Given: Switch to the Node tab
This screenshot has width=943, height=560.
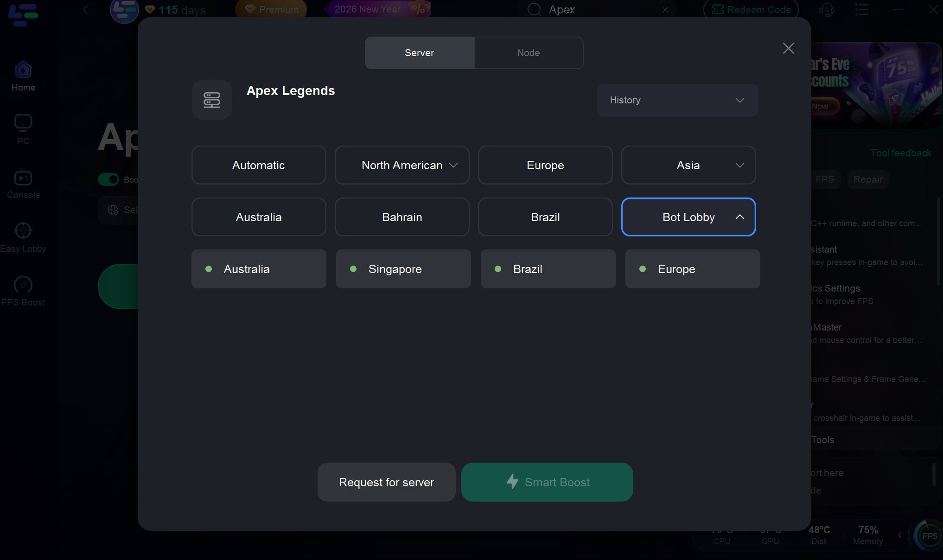Looking at the screenshot, I should coord(529,53).
